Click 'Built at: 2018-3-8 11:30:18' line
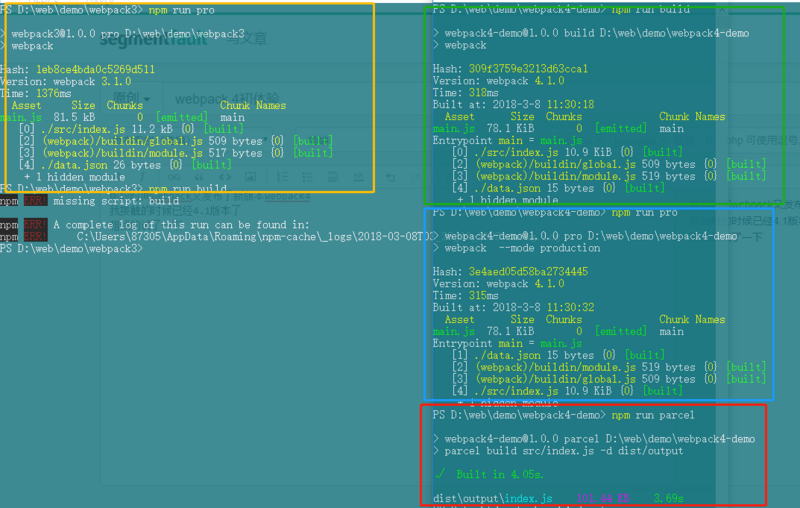The height and width of the screenshot is (508, 800). click(x=513, y=105)
